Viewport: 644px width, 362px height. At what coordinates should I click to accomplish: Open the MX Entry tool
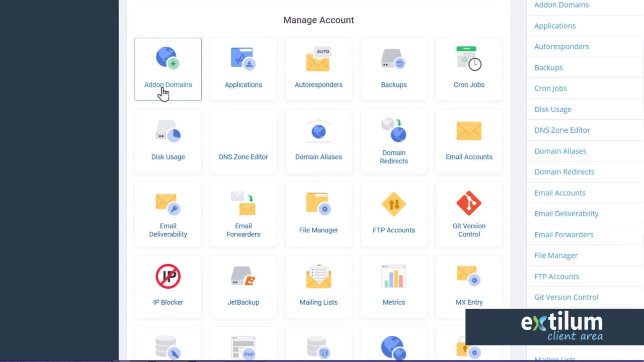point(469,287)
